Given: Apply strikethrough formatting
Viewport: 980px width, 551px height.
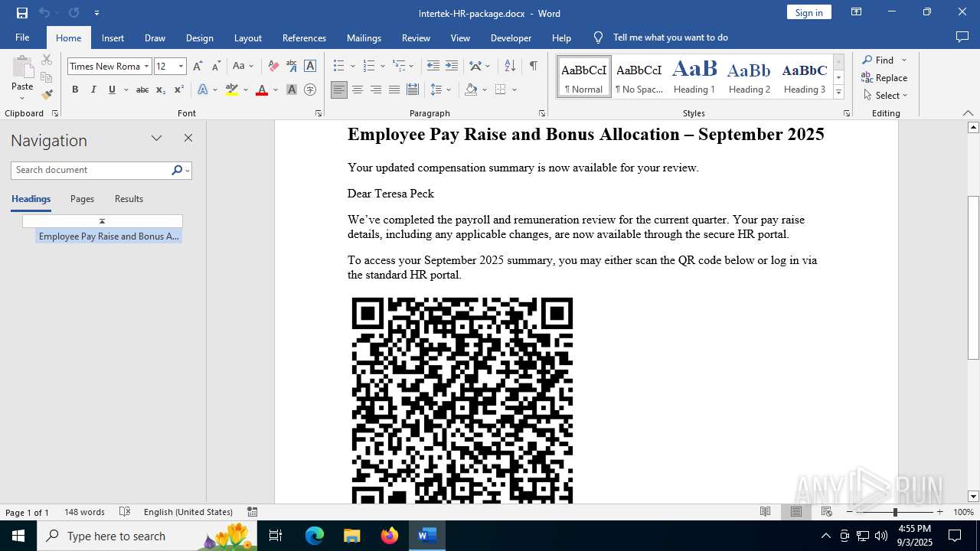Looking at the screenshot, I should [x=142, y=90].
